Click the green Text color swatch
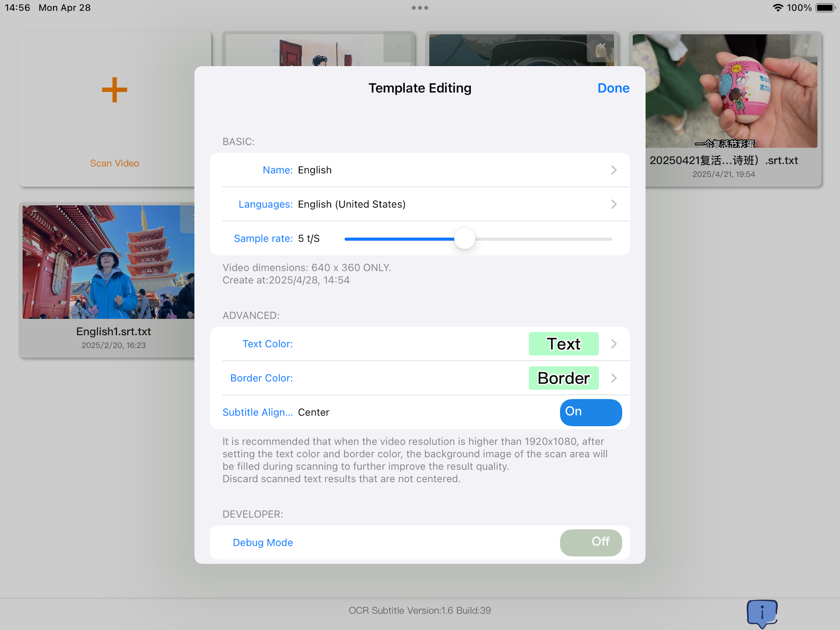Viewport: 840px width, 630px height. 563,344
